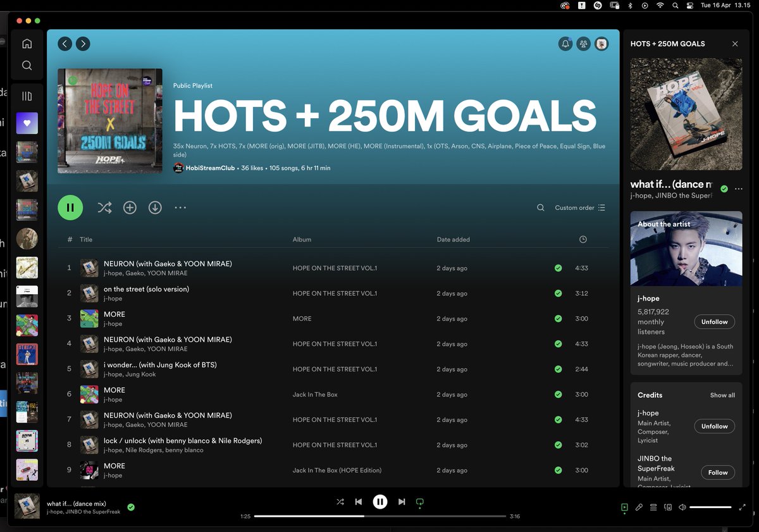Open Spotlight search in macOS menu bar
The height and width of the screenshot is (532, 759).
pos(676,5)
